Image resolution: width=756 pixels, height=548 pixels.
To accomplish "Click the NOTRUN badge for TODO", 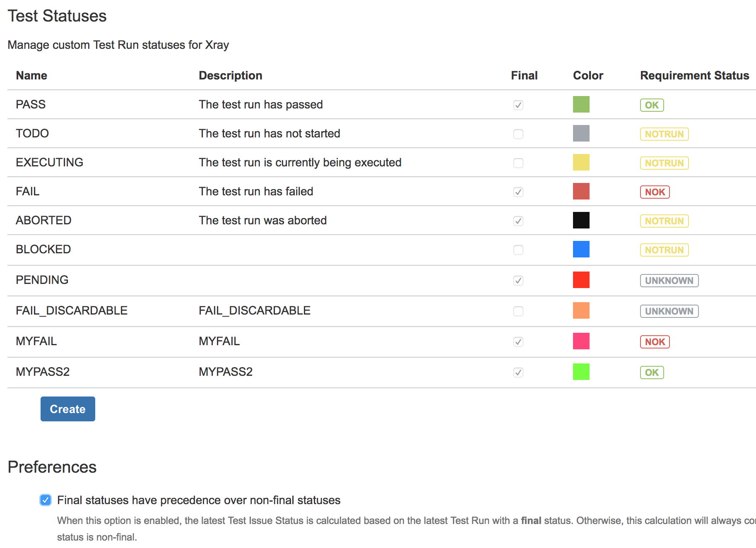I will [665, 134].
